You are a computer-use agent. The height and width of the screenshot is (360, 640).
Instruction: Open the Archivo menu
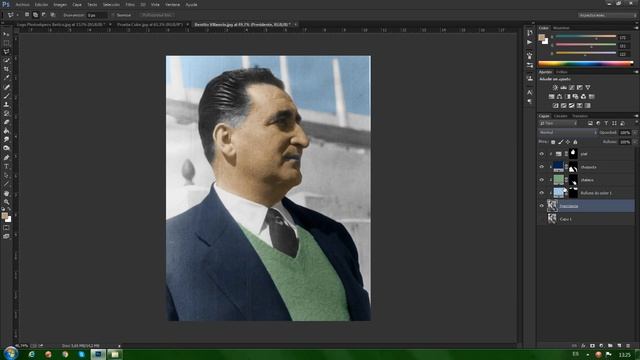[22, 4]
